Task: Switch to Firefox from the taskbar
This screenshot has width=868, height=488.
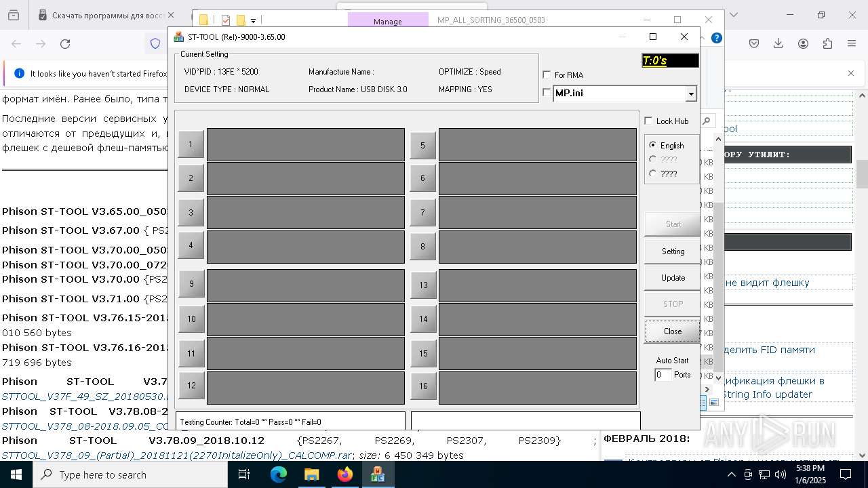Action: tap(345, 474)
